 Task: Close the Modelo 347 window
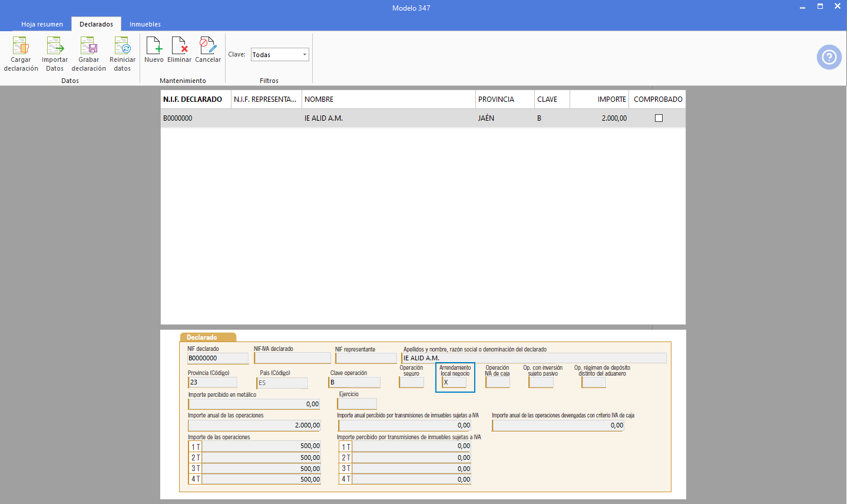click(837, 6)
